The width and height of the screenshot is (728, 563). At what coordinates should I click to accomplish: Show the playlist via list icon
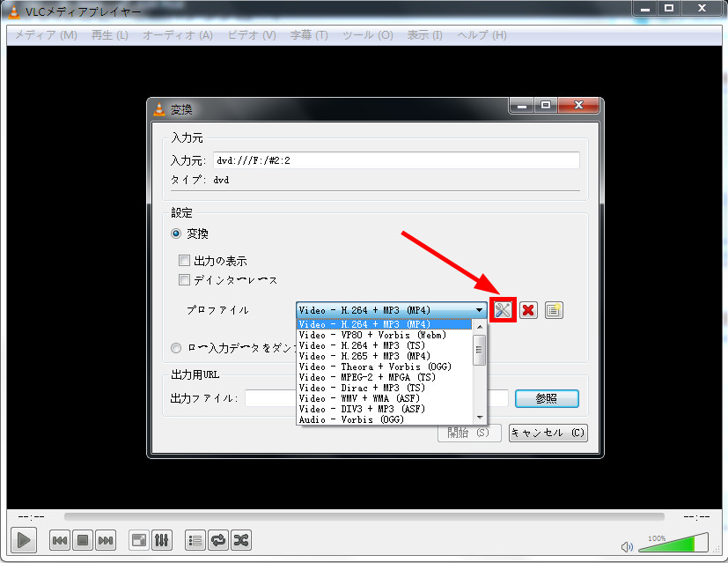point(195,540)
